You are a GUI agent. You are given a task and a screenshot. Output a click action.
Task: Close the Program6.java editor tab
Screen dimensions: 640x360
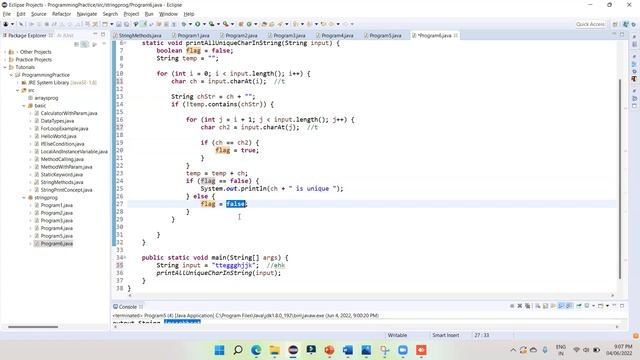point(456,36)
